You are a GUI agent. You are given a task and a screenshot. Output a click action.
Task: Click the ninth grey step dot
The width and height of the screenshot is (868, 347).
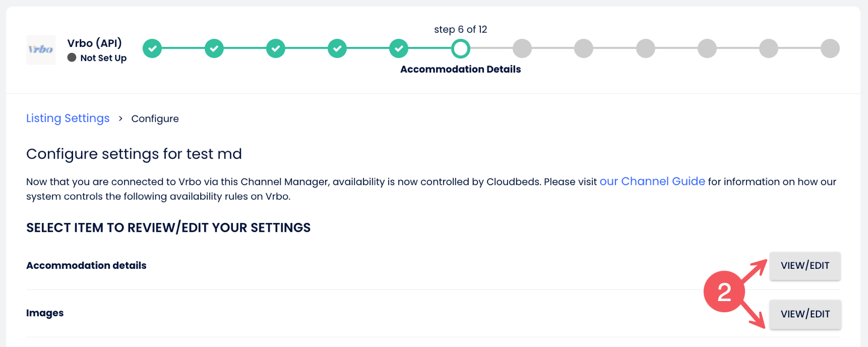[x=645, y=48]
